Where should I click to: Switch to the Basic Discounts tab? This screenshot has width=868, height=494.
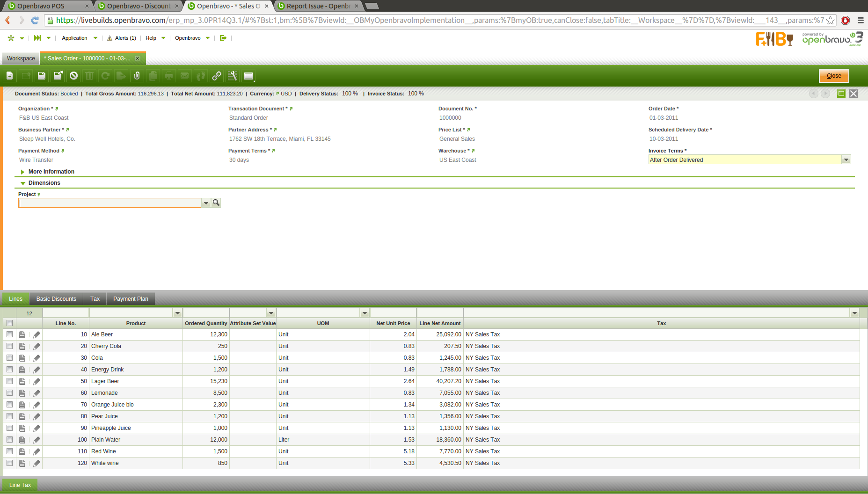point(56,299)
